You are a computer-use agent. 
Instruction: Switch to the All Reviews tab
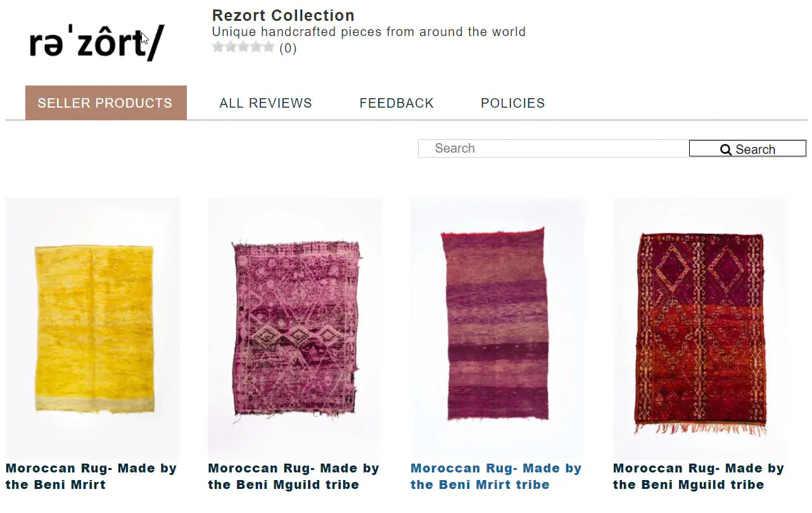265,103
